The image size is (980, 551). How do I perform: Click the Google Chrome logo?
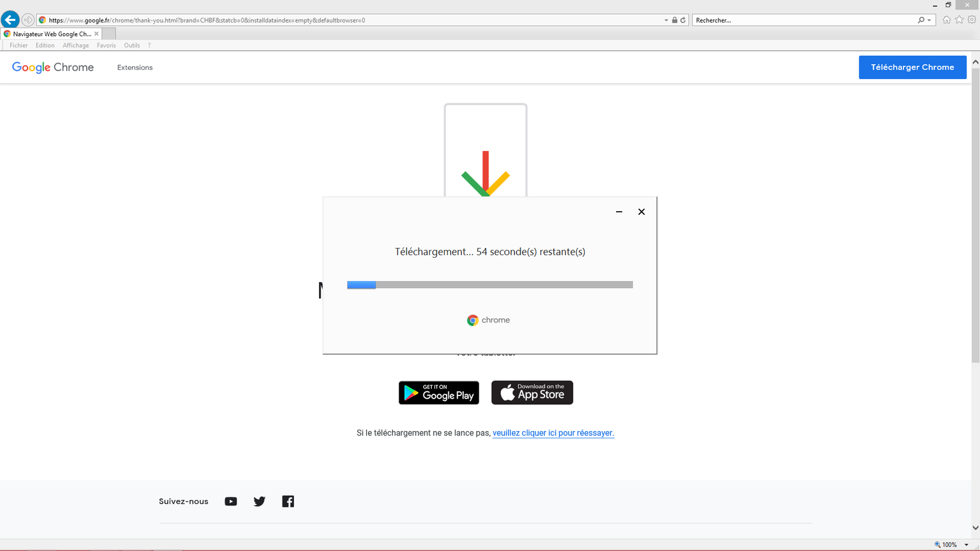(53, 67)
